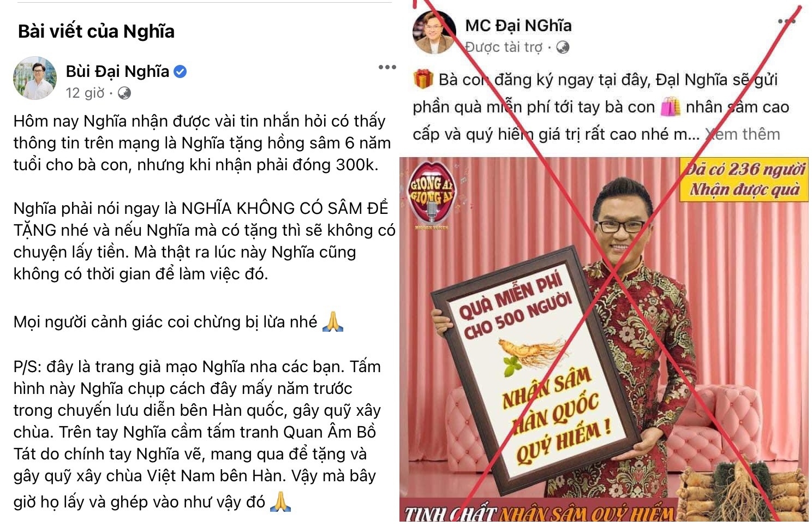Click the shopping bags emoji in the ad text
Viewport: 812px width, 526px height.
(670, 107)
